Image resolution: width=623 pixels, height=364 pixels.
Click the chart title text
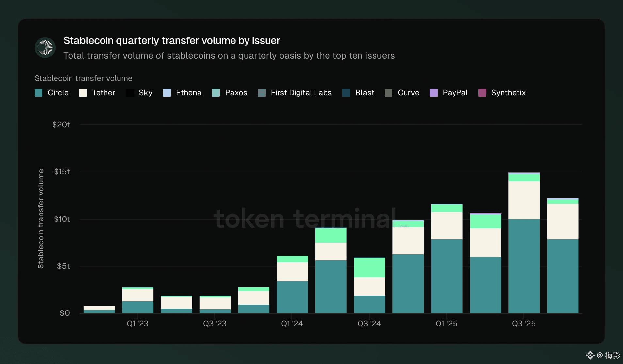172,41
